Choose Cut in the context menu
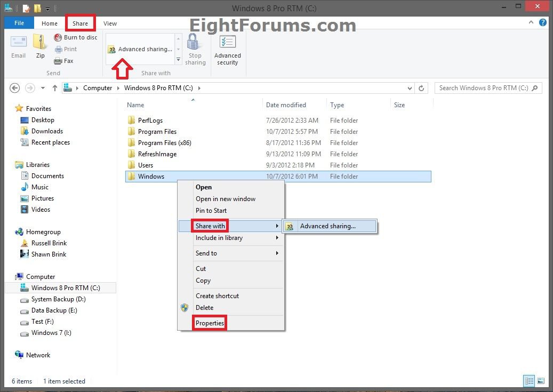 (232, 268)
